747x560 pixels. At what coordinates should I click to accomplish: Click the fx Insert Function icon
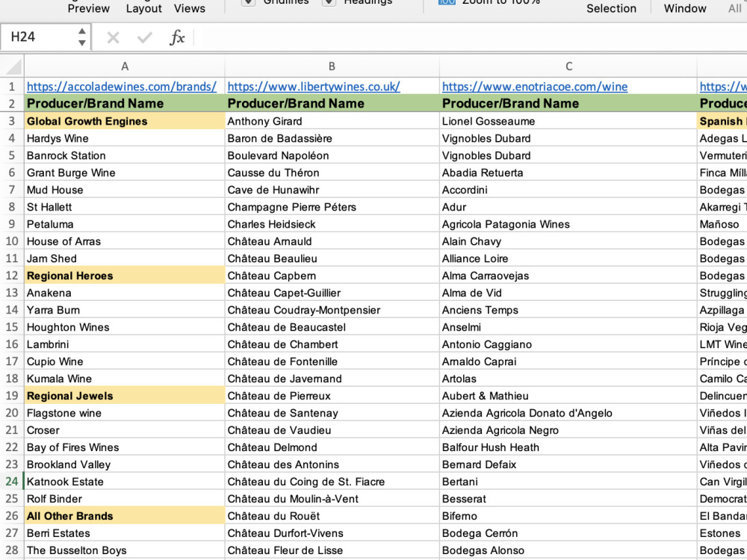(x=177, y=37)
